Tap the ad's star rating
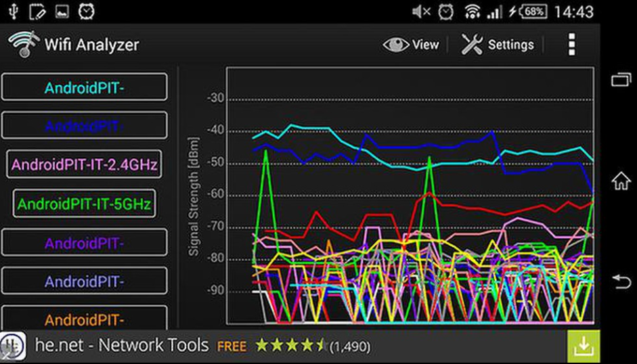Viewport: 637px width, 364px height. click(x=291, y=346)
